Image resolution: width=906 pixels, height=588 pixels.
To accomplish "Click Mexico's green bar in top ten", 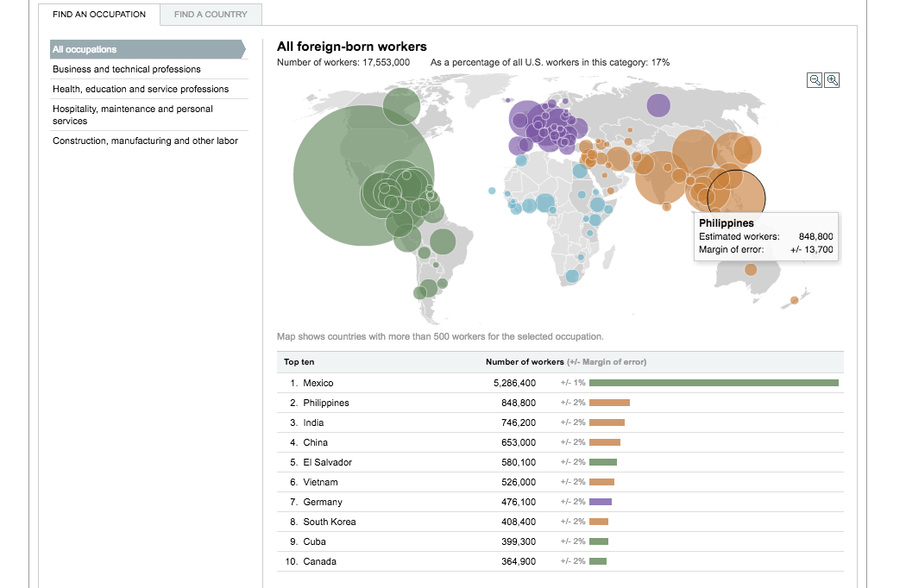I will [x=713, y=383].
